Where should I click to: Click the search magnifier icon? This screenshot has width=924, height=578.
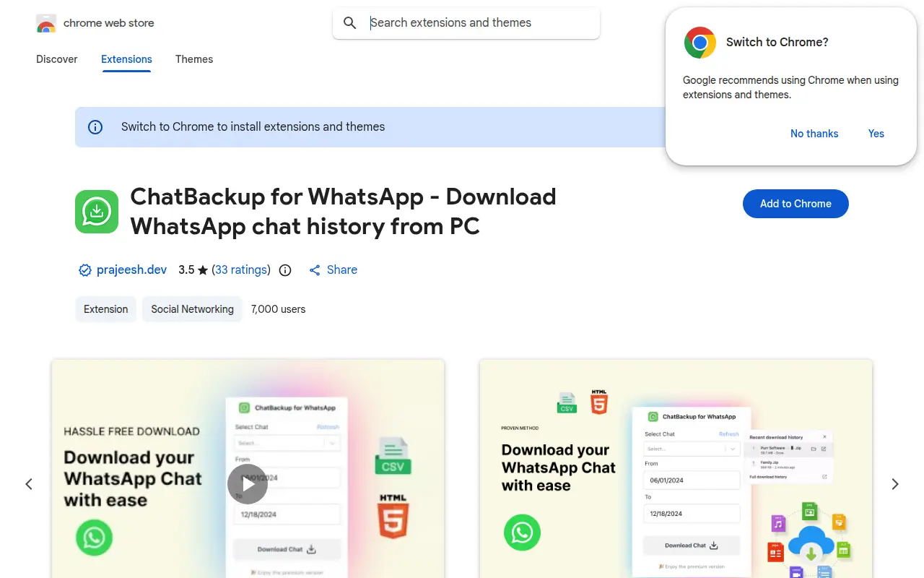350,23
